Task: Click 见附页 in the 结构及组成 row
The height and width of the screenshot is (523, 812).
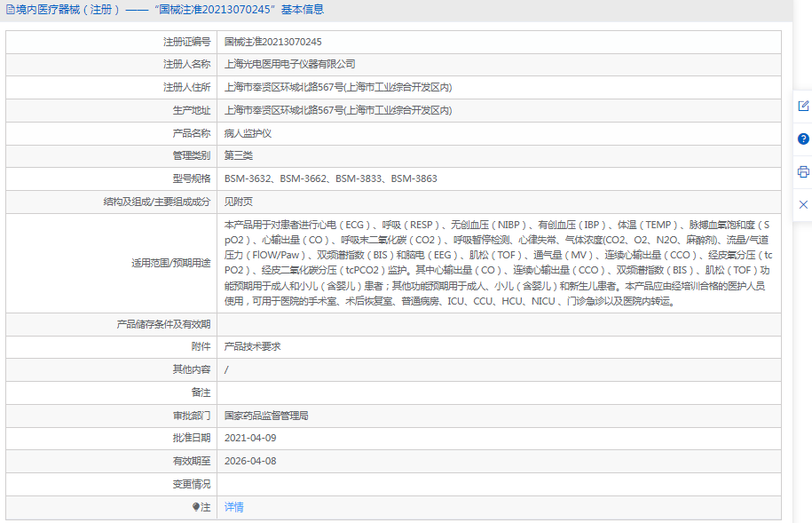Action: tap(240, 201)
